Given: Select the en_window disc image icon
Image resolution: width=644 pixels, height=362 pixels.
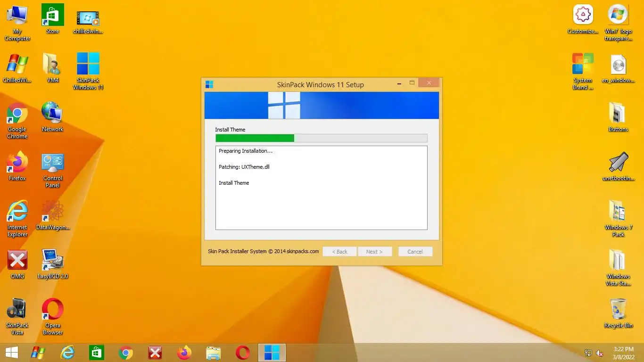Looking at the screenshot, I should point(618,69).
